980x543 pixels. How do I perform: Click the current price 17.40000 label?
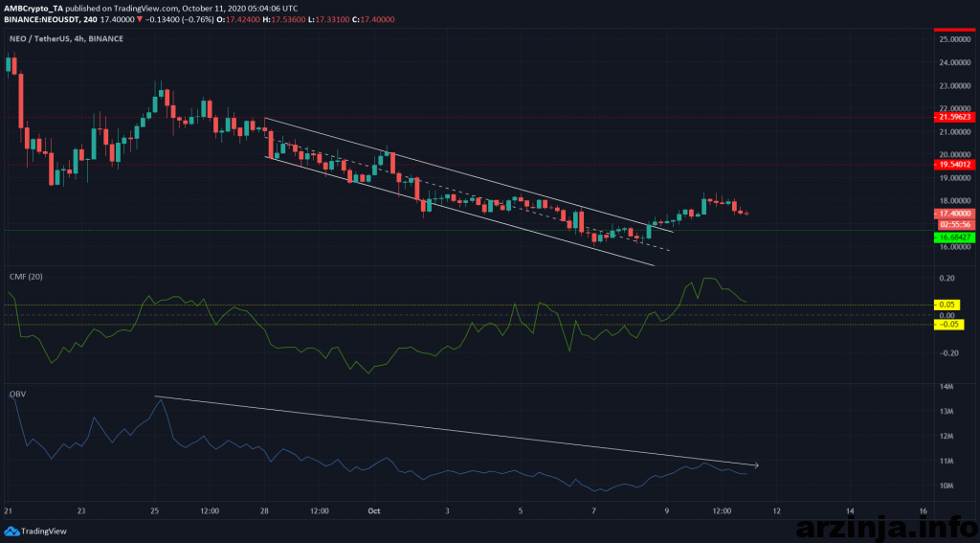tap(954, 214)
